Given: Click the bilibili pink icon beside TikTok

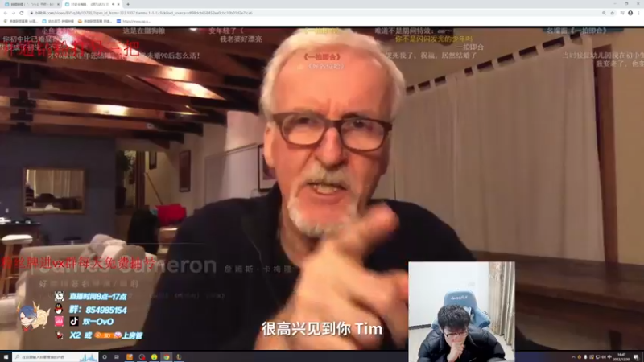Looking at the screenshot, I should pos(59,321).
